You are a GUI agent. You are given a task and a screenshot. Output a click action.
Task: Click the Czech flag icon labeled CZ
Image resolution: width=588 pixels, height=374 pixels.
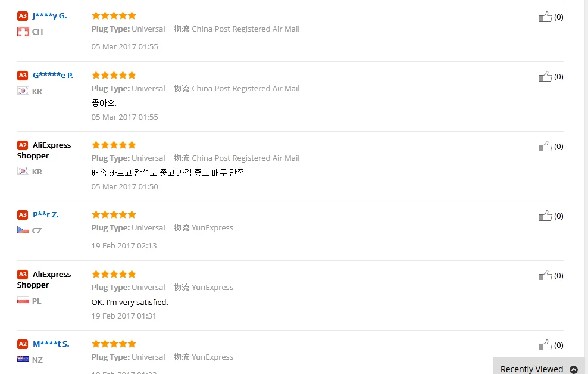(x=23, y=230)
